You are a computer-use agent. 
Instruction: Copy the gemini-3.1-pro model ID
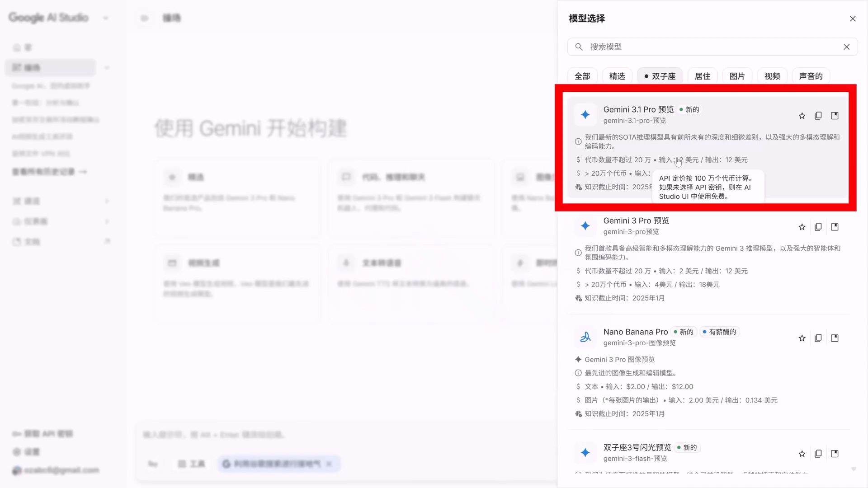818,116
